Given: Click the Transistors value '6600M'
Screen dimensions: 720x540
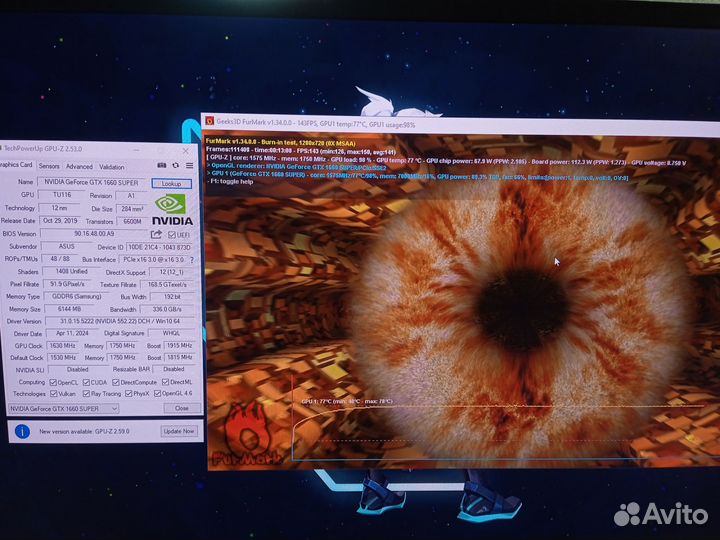Looking at the screenshot, I should point(132,221).
